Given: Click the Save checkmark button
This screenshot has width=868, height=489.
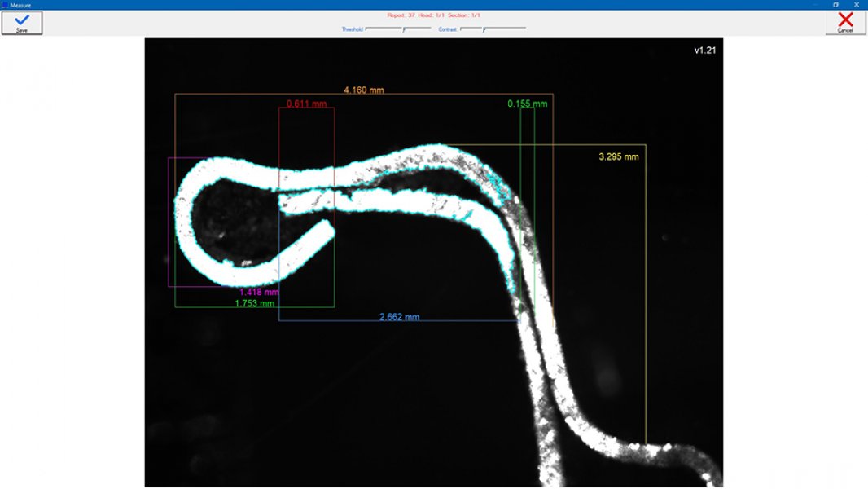Looking at the screenshot, I should [x=22, y=23].
